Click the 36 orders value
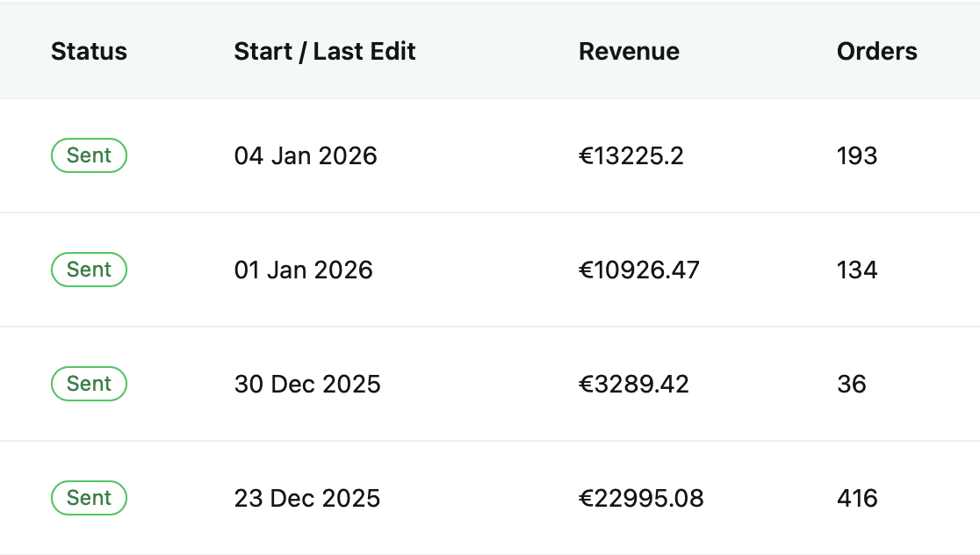Viewport: 980px width, 555px height. [852, 384]
